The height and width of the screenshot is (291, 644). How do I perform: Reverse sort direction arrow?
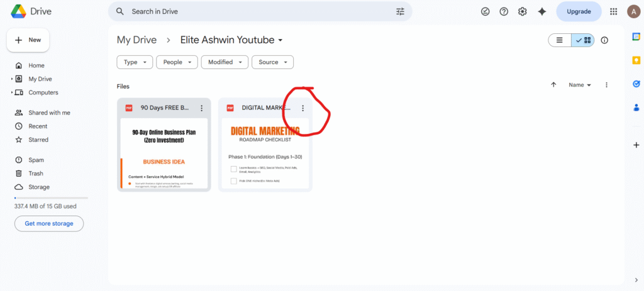(x=553, y=85)
